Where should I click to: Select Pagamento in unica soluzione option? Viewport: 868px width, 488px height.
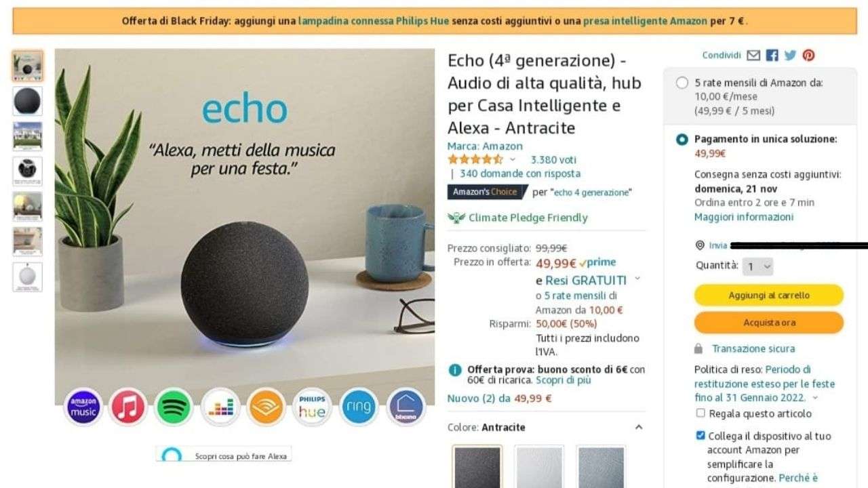(x=682, y=139)
